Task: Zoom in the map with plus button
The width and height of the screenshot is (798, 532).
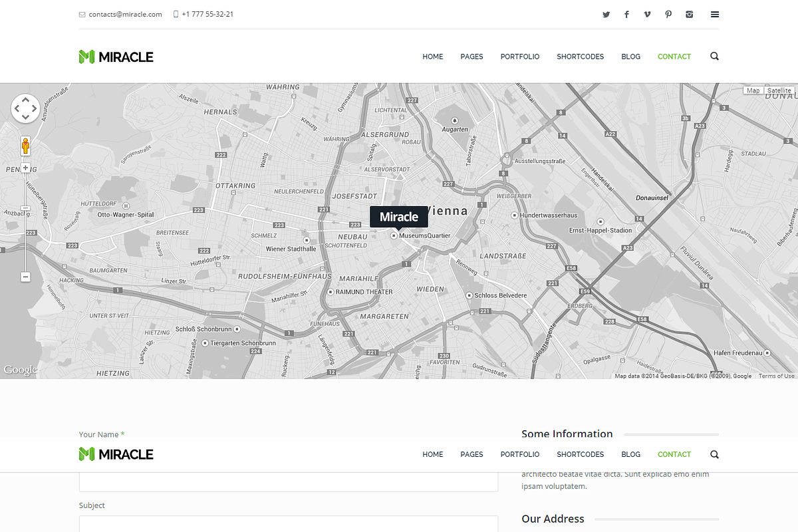Action: click(25, 168)
